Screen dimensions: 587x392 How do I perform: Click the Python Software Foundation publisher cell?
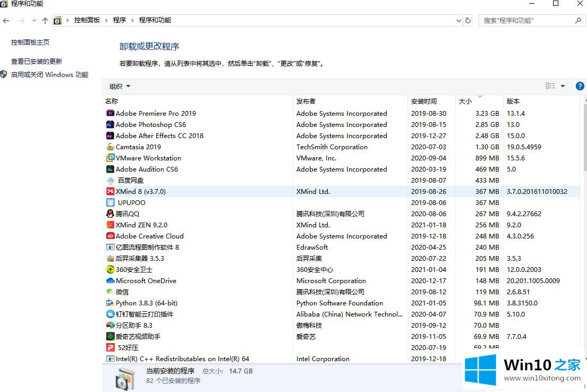[339, 303]
